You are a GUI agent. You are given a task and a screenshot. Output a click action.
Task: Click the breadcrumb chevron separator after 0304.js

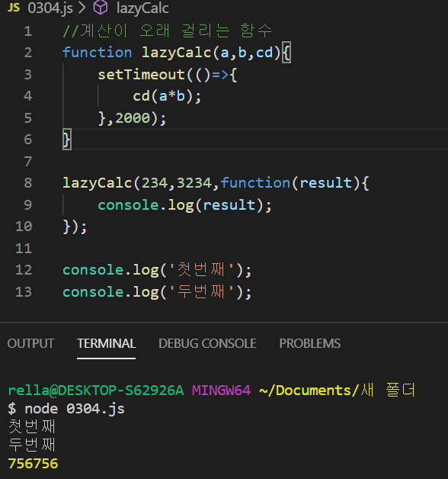[x=82, y=8]
